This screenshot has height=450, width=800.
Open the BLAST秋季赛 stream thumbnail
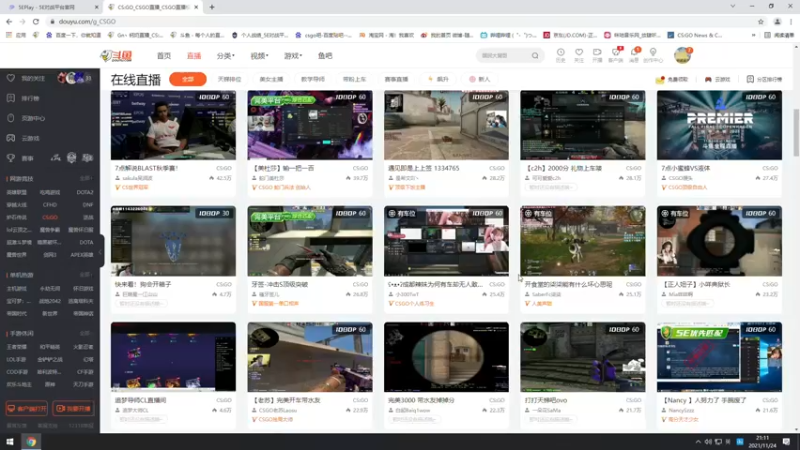(173, 126)
